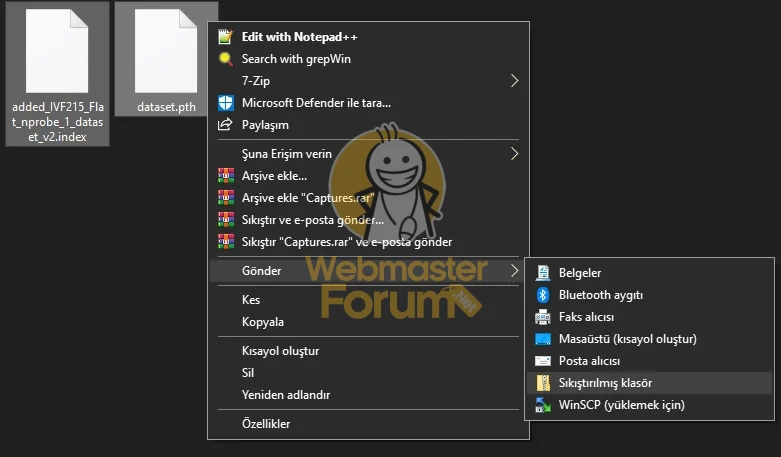
Task: Click added_IVF215_Flat_nprobe_1_dataset_v2.index file name
Action: (x=57, y=122)
